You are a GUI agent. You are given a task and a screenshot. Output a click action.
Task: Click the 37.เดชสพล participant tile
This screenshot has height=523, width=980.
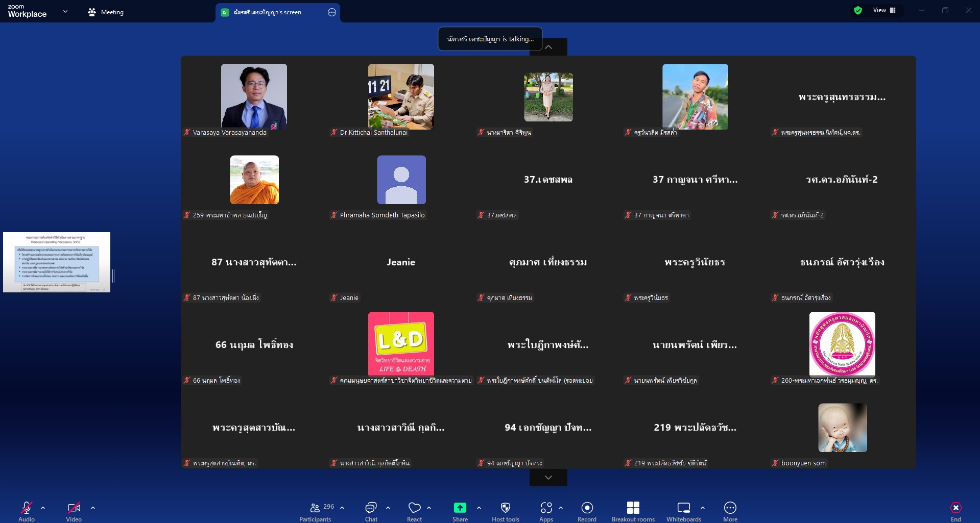click(x=548, y=179)
